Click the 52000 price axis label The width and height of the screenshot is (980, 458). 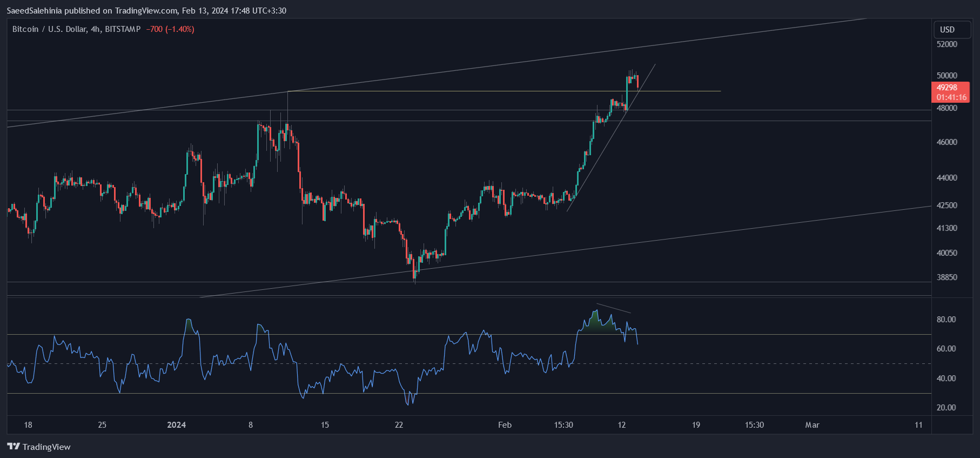click(x=947, y=44)
